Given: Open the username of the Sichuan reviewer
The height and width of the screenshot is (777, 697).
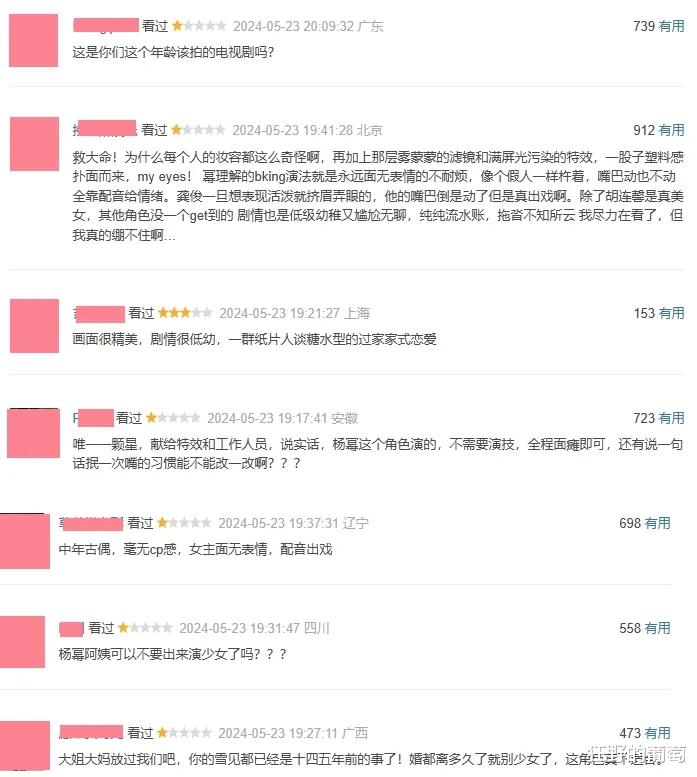Looking at the screenshot, I should tap(71, 629).
